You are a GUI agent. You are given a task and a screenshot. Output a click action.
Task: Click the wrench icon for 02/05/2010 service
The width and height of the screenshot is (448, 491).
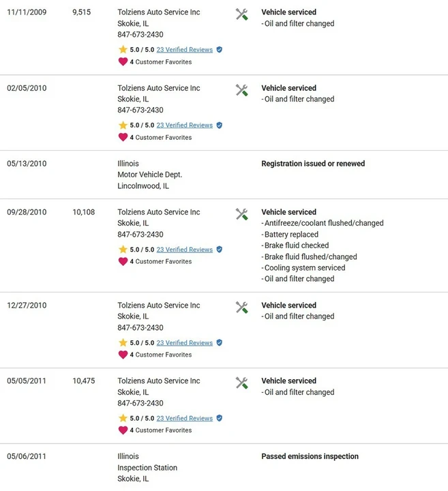tap(241, 90)
